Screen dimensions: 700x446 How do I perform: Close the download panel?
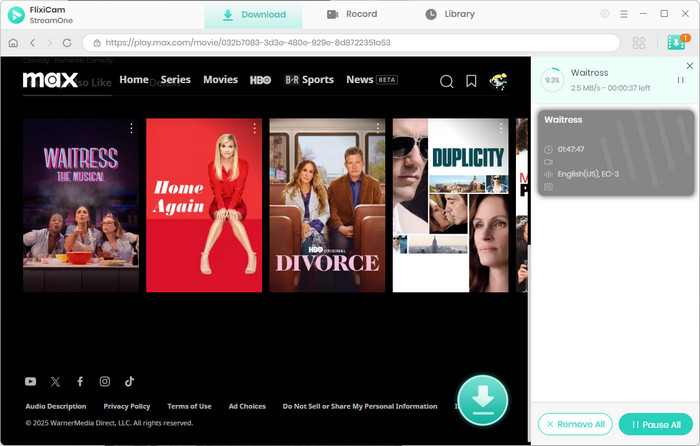click(x=690, y=66)
